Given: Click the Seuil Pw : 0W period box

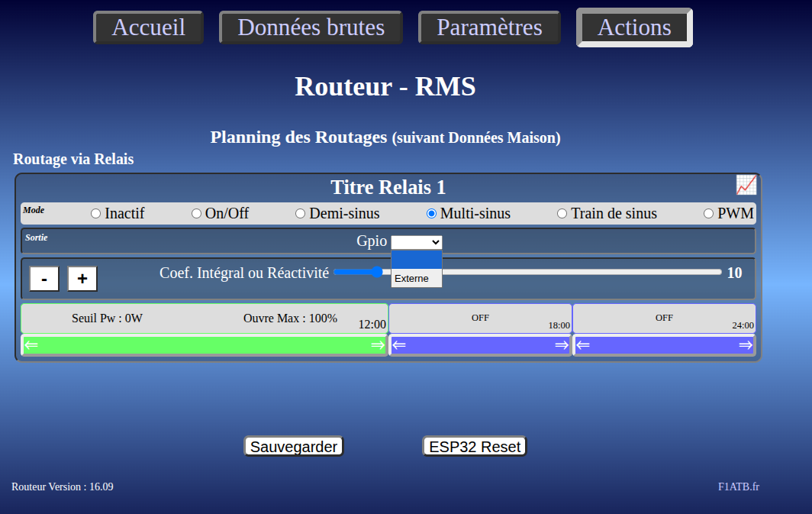Looking at the screenshot, I should pos(205,318).
